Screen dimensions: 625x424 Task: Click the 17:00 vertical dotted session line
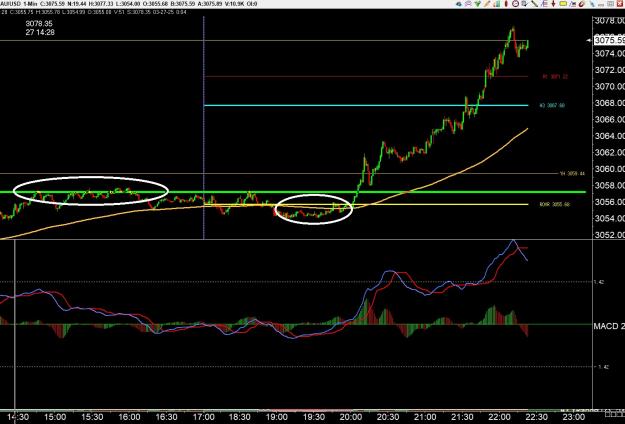(x=204, y=128)
